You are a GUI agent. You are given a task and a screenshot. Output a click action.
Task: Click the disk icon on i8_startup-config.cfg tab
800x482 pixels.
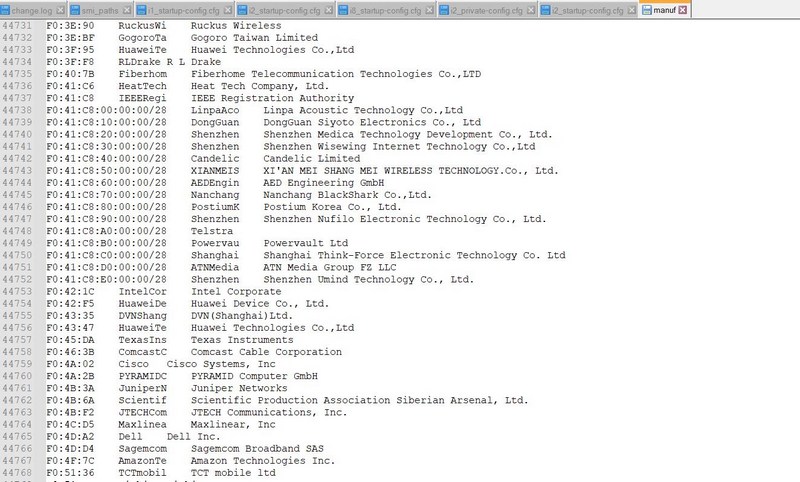[343, 10]
